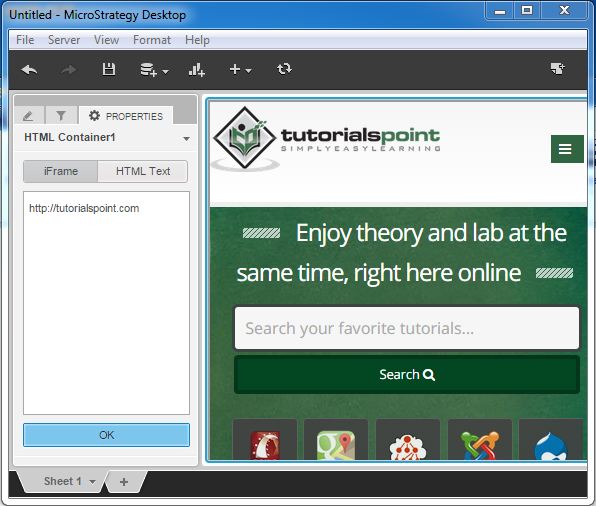Image resolution: width=596 pixels, height=506 pixels.
Task: Open the red network cloud tile
Action: point(408,440)
